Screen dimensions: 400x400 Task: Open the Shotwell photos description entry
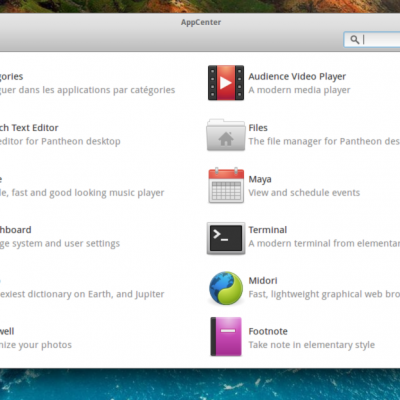[36, 345]
